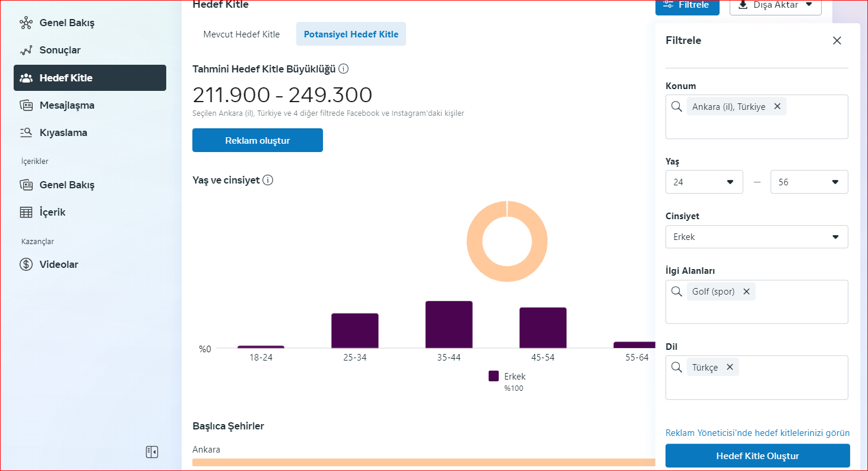Remove the Türkçe language chip
The width and height of the screenshot is (868, 471).
730,367
